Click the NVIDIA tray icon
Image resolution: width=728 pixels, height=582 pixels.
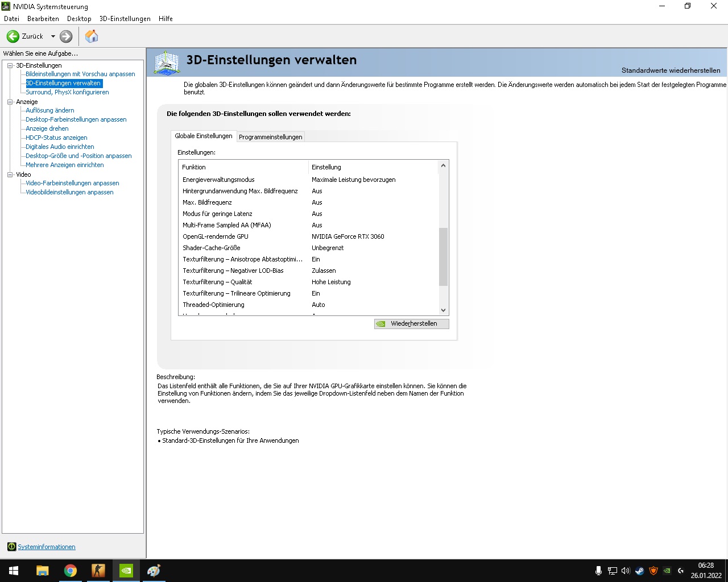coord(667,571)
